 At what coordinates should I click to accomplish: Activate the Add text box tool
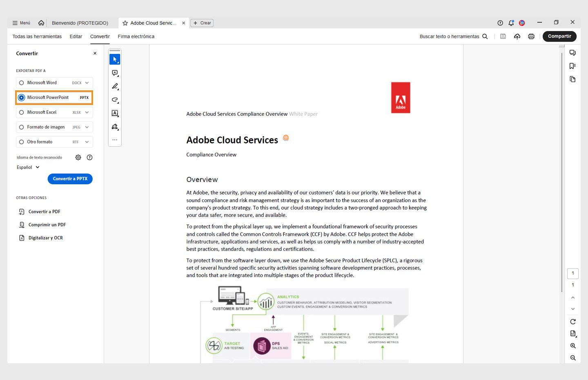pyautogui.click(x=115, y=113)
